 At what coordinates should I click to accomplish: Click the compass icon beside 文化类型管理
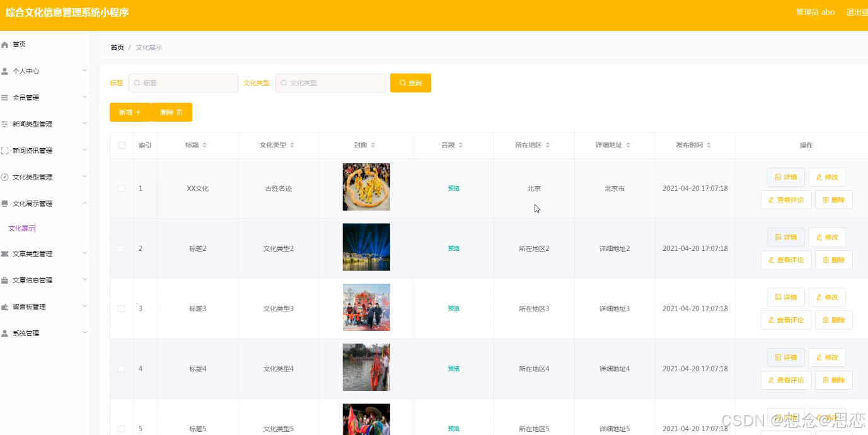(x=5, y=177)
